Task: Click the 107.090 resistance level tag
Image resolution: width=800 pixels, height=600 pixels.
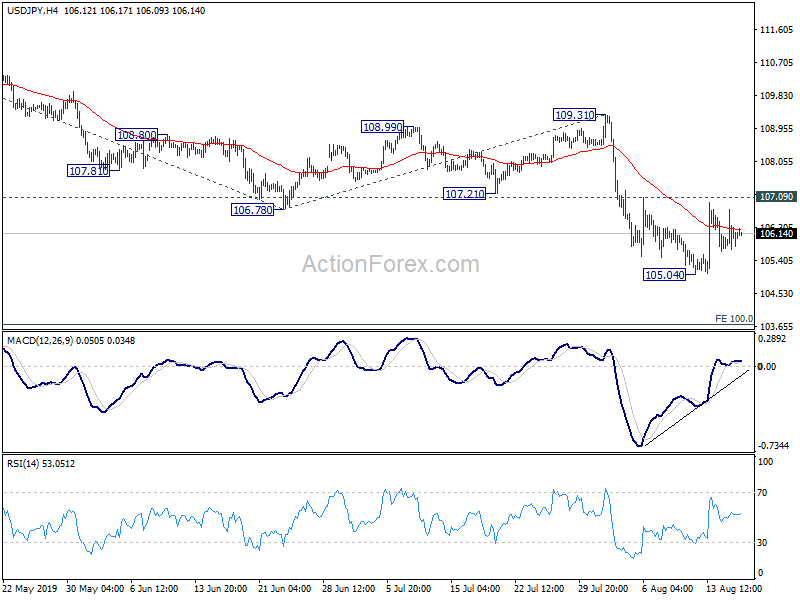Action: click(776, 197)
